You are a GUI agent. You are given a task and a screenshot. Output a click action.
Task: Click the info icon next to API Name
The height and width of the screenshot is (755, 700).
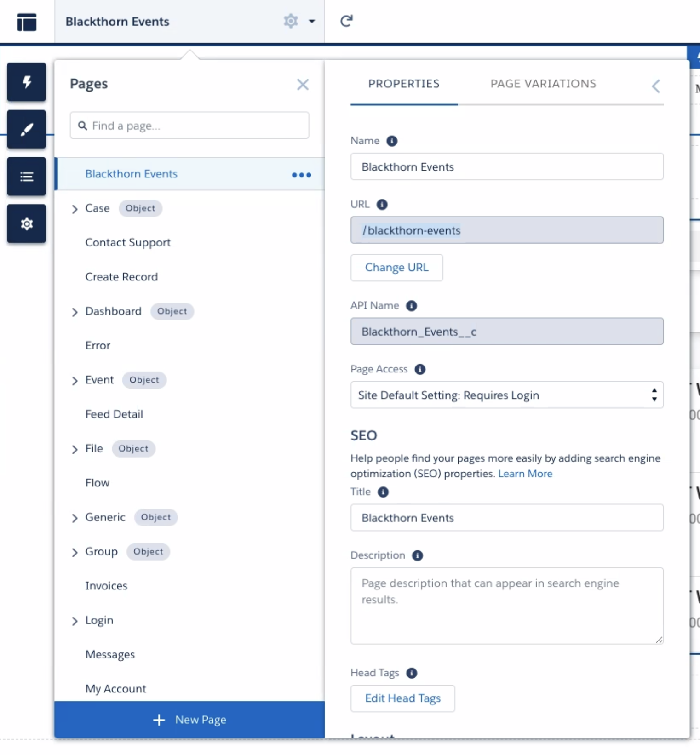411,306
